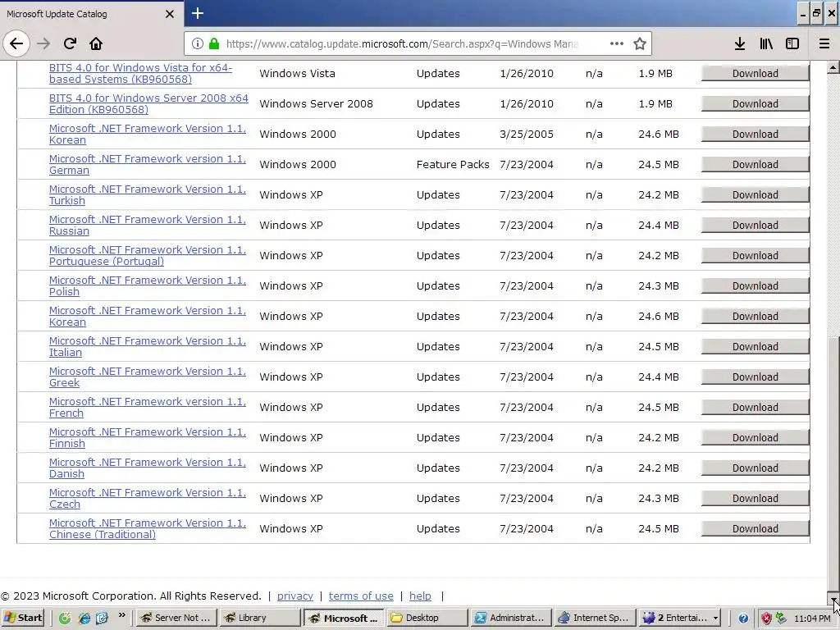840x630 pixels.
Task: Reload the current page
Action: point(70,43)
